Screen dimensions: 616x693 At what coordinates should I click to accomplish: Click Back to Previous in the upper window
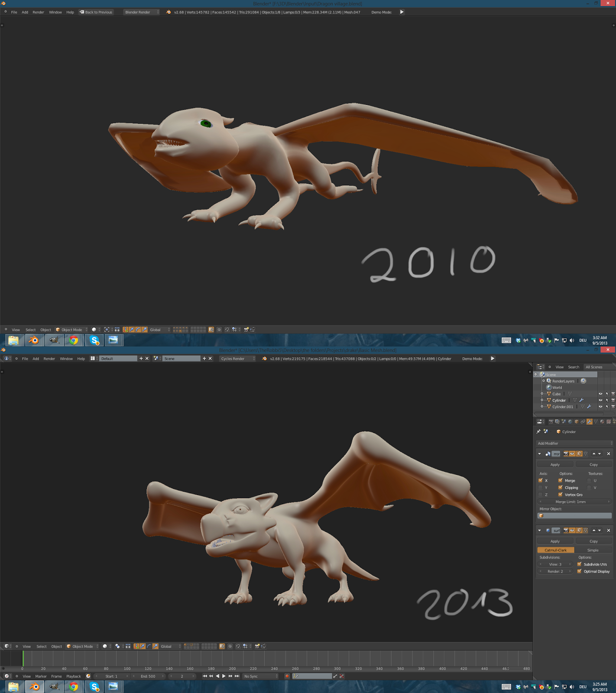96,12
